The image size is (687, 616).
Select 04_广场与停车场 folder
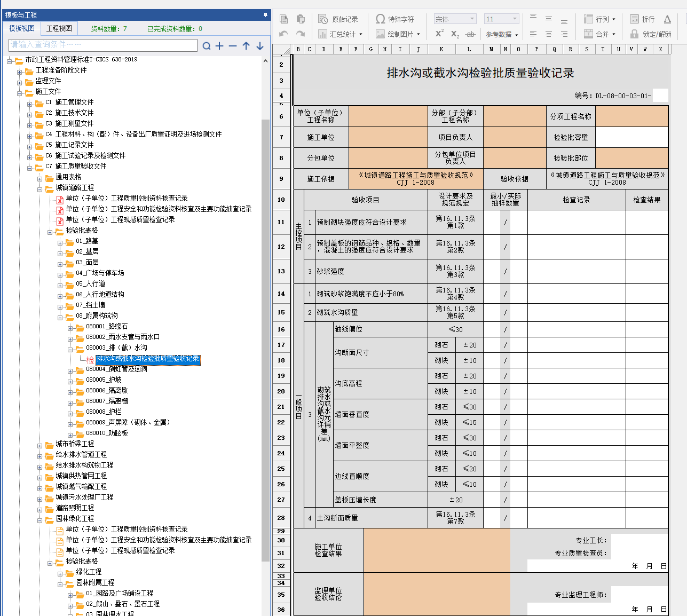100,273
